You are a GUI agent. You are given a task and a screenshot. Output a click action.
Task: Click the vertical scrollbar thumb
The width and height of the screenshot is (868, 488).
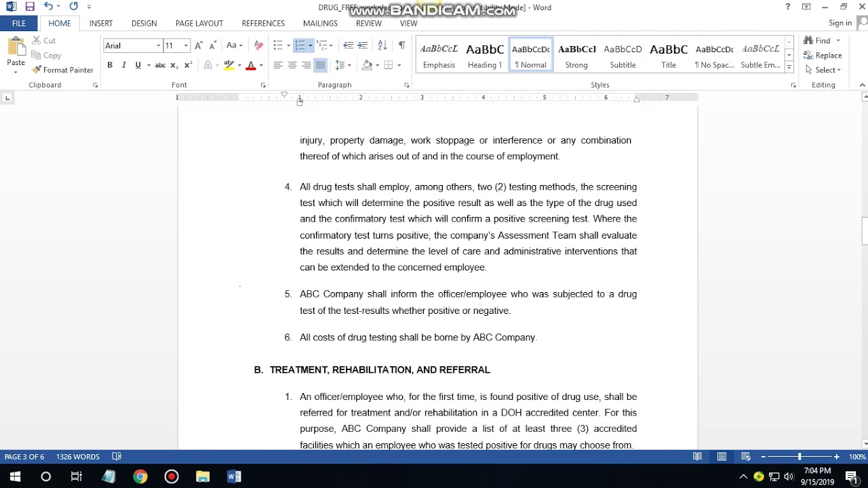point(865,230)
